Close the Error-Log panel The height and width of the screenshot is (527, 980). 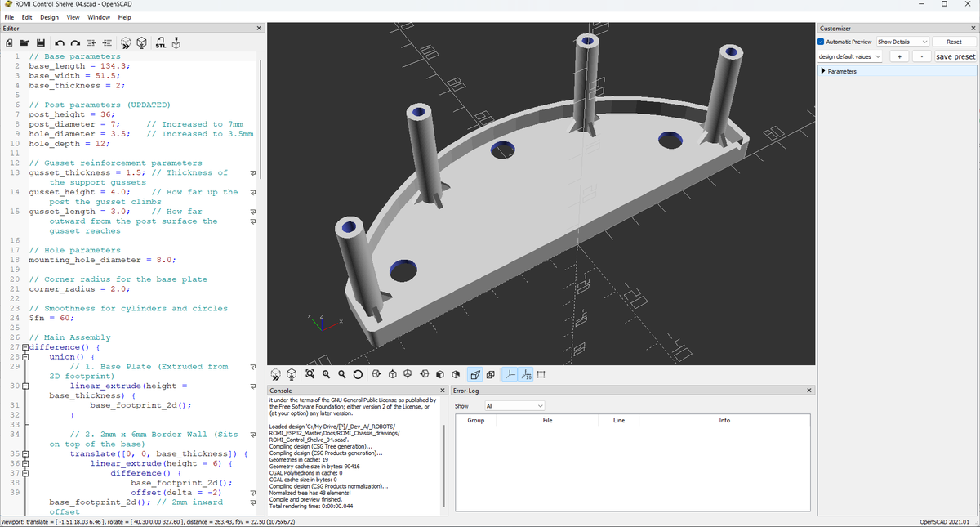click(x=809, y=391)
